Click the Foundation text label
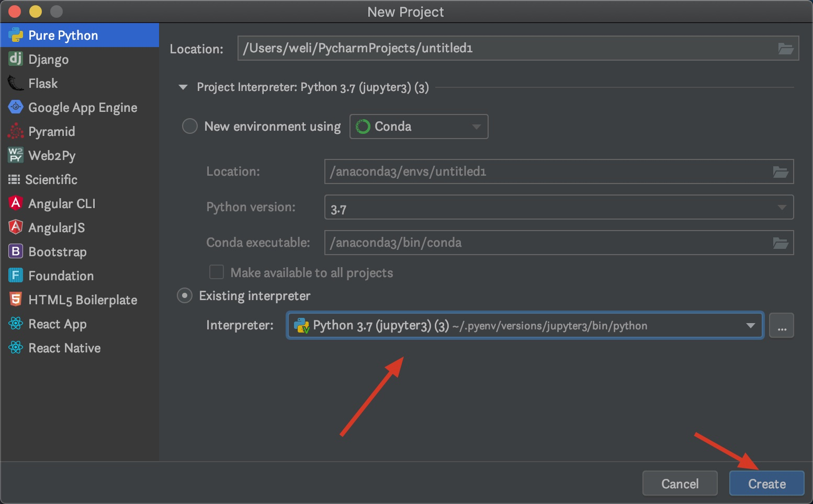The image size is (813, 504). click(x=61, y=276)
